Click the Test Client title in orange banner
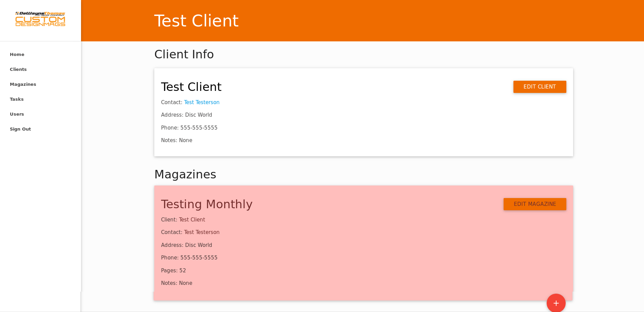This screenshot has height=312, width=644. pos(196,21)
